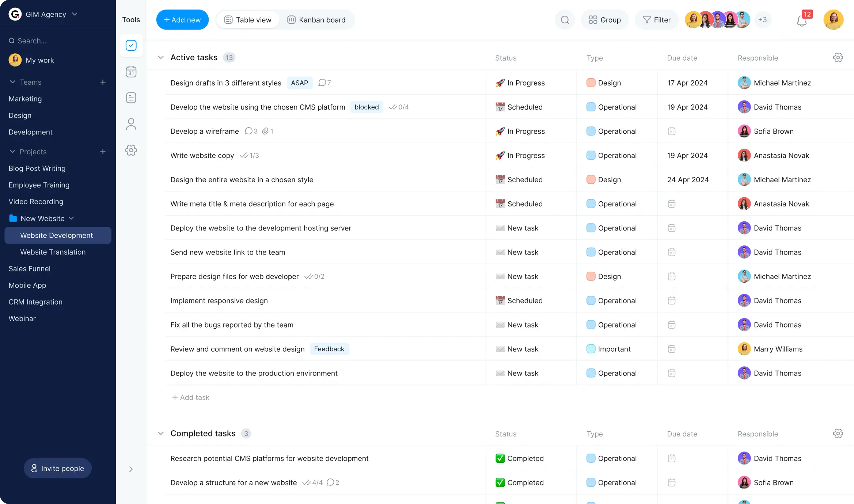Add a new team with plus icon
This screenshot has width=854, height=504.
pyautogui.click(x=103, y=82)
